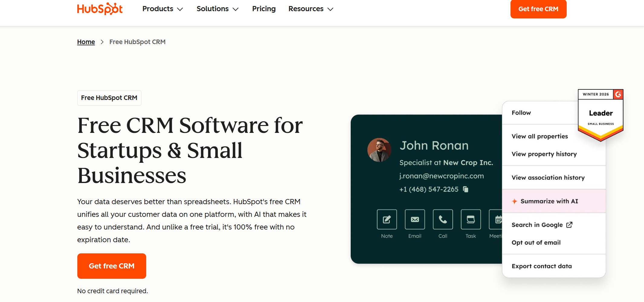Click the orange HubSpot logo
Image resolution: width=644 pixels, height=302 pixels.
tap(100, 9)
